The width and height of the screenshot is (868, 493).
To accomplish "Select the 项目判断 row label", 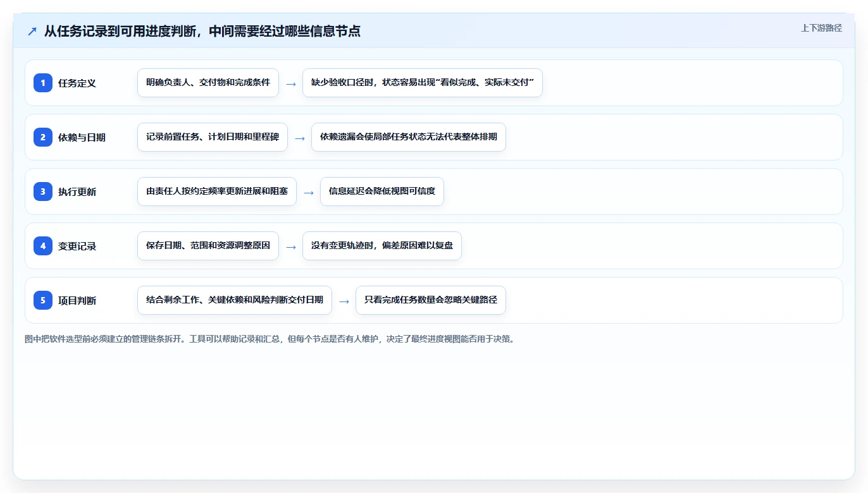I will (77, 300).
